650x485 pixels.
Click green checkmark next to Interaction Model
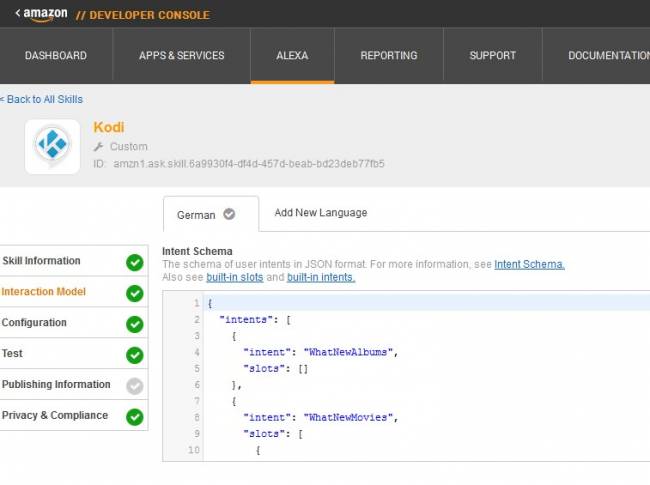(134, 293)
